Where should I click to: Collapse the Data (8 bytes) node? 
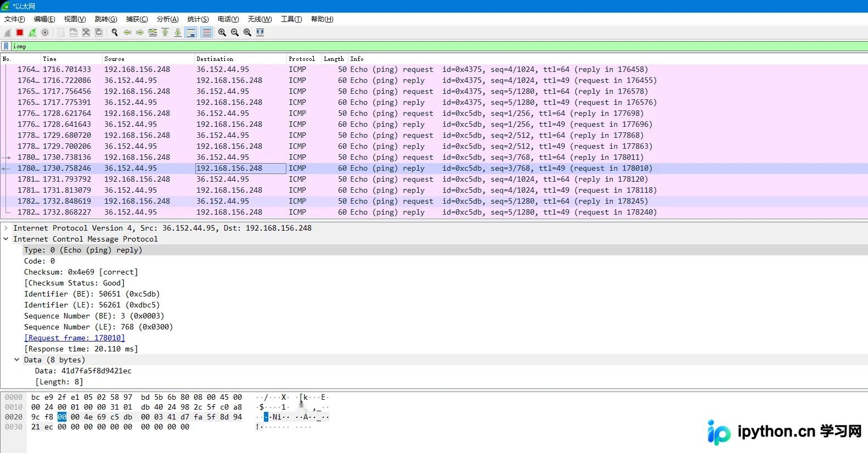[x=17, y=360]
